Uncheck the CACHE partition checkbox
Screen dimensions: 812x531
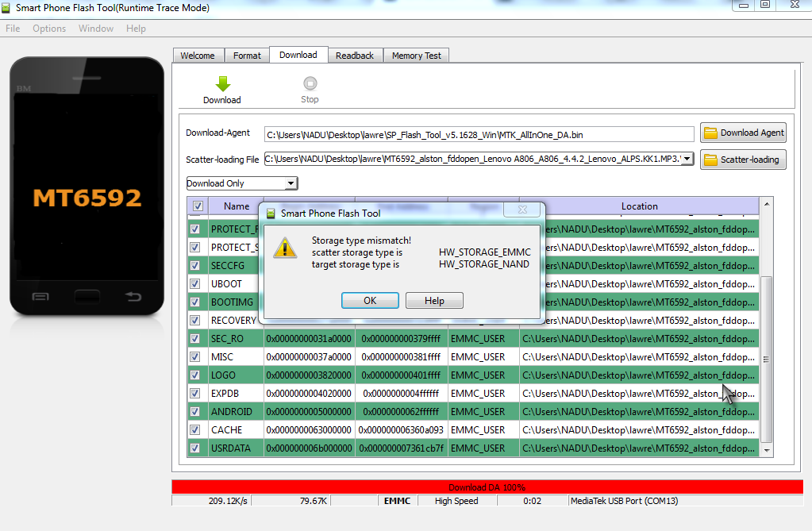coord(195,430)
